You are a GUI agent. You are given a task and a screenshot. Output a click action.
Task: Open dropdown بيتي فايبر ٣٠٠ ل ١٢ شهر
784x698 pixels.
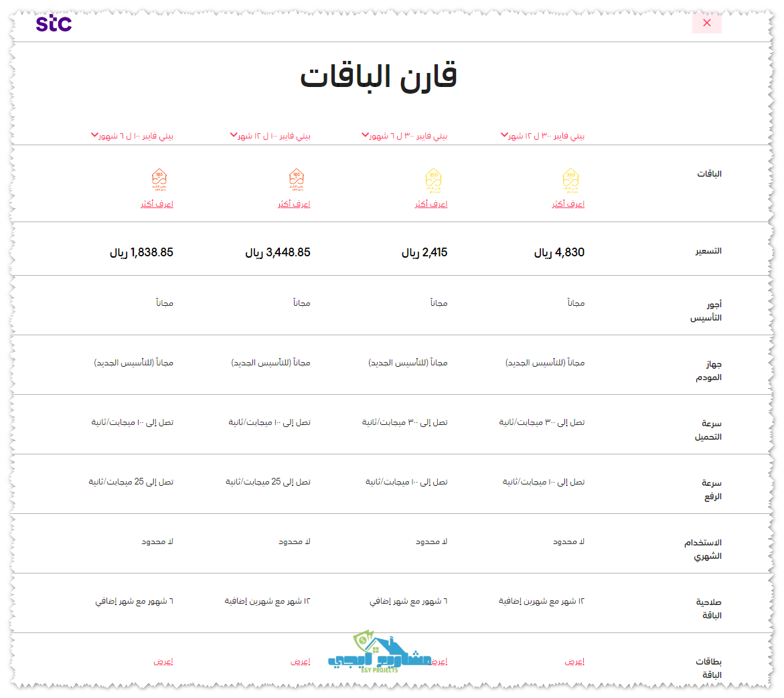[543, 135]
